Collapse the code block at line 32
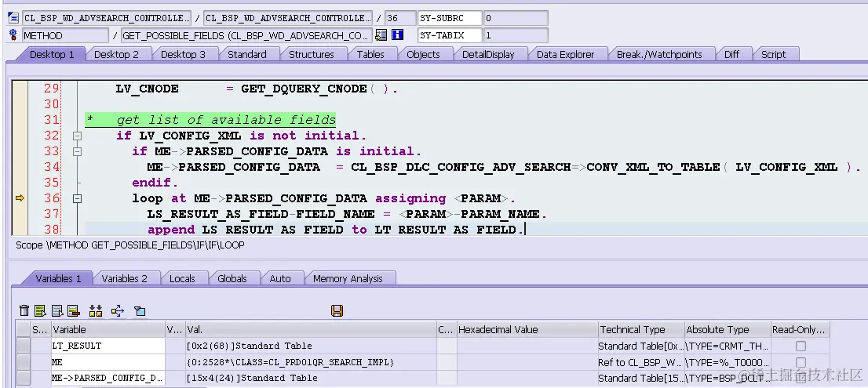 tap(78, 136)
